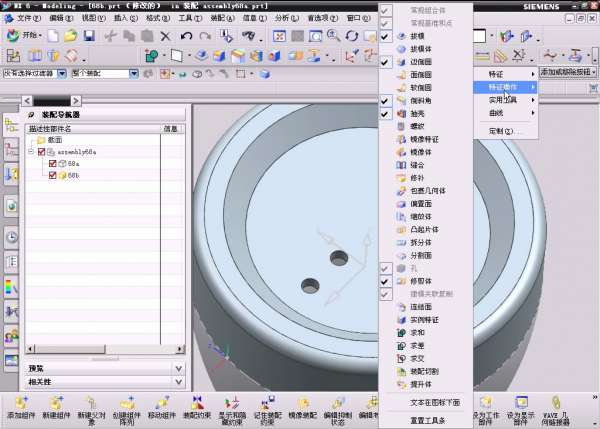Click 定制 (Customize) in the submenu

pos(500,131)
